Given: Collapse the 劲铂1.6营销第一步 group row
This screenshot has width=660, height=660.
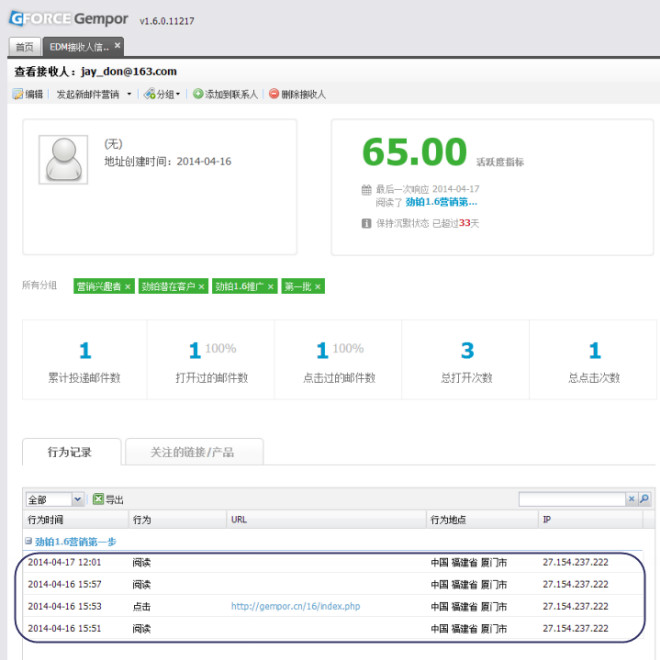Looking at the screenshot, I should coord(30,541).
